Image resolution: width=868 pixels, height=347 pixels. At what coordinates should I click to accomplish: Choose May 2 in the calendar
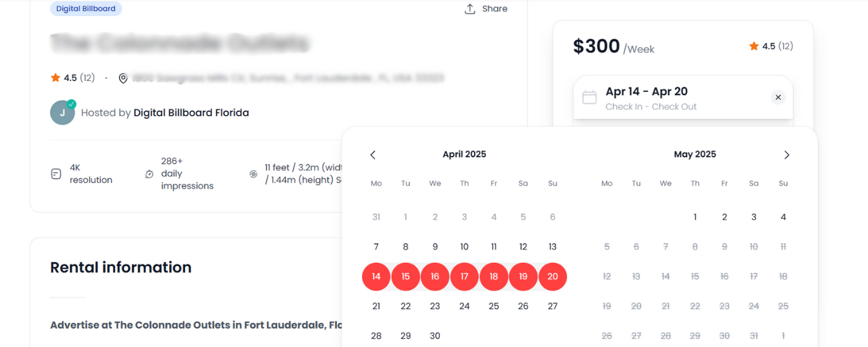[x=725, y=217]
